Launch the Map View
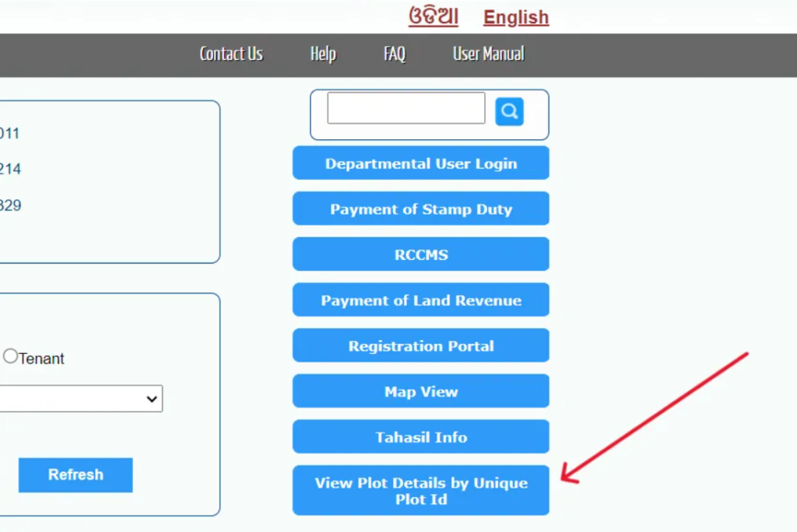Viewport: 797px width, 532px height. [420, 392]
